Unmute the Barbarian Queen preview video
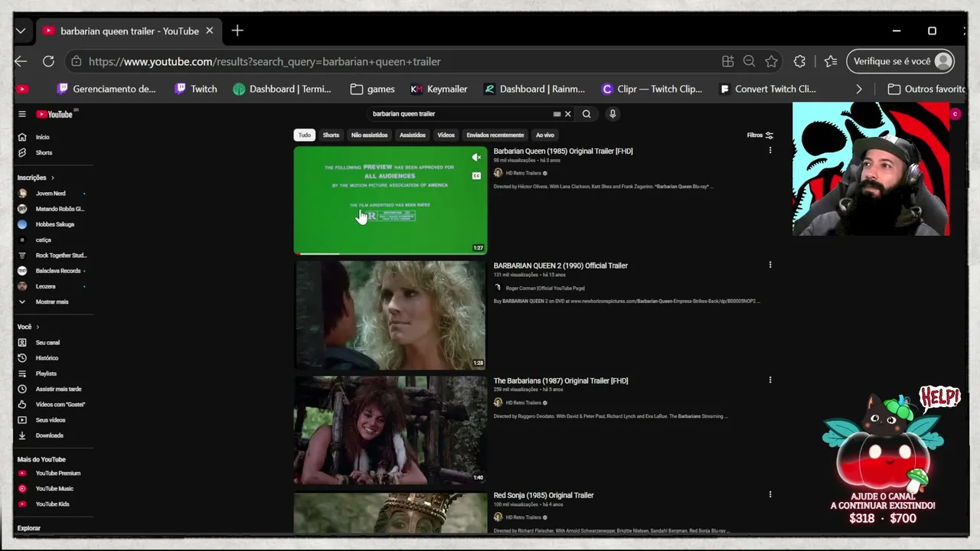The height and width of the screenshot is (551, 980). pos(476,158)
